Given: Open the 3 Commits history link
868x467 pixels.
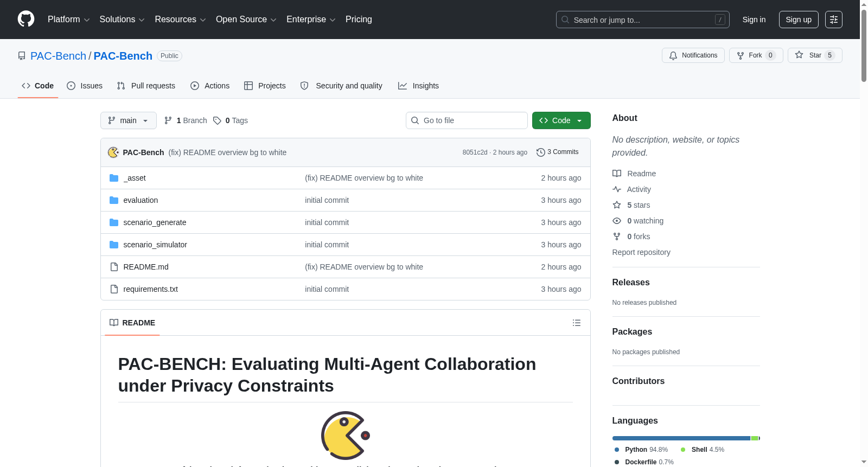Looking at the screenshot, I should (557, 152).
